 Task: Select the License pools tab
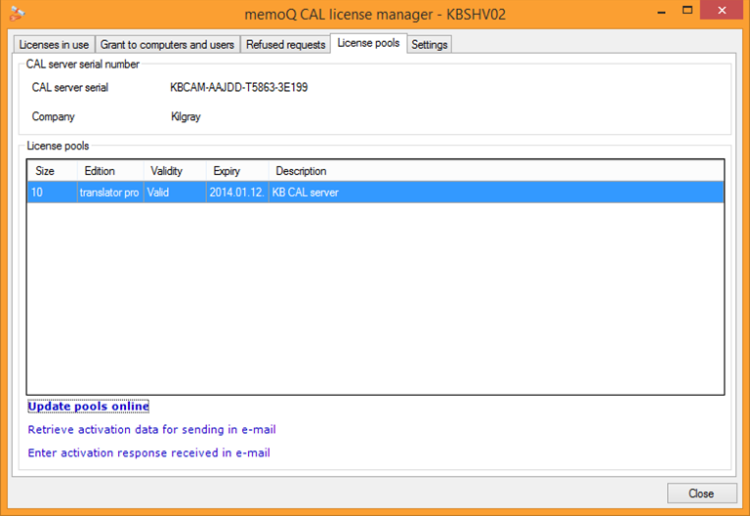[x=368, y=43]
